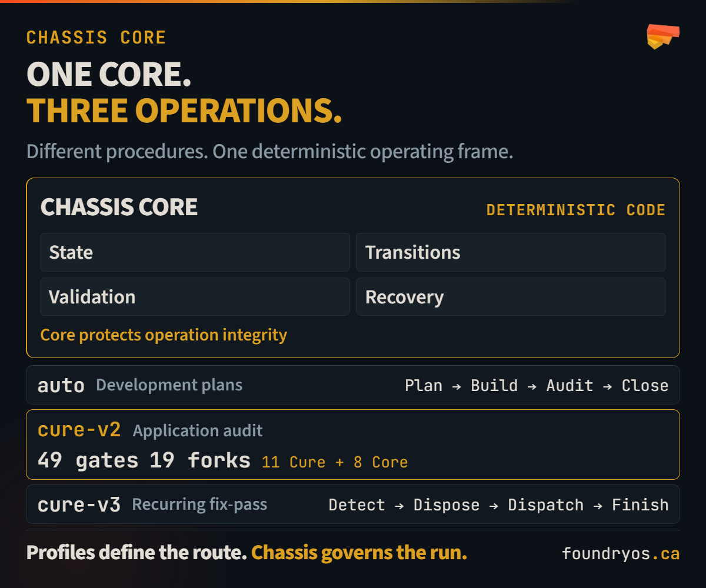
Task: Click the 'ONE CORE.' headline
Action: (109, 74)
